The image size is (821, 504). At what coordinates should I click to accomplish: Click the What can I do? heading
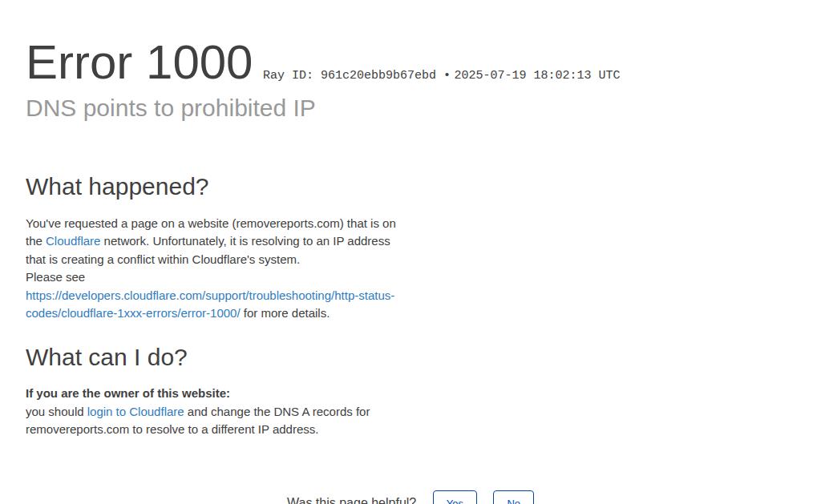(107, 357)
